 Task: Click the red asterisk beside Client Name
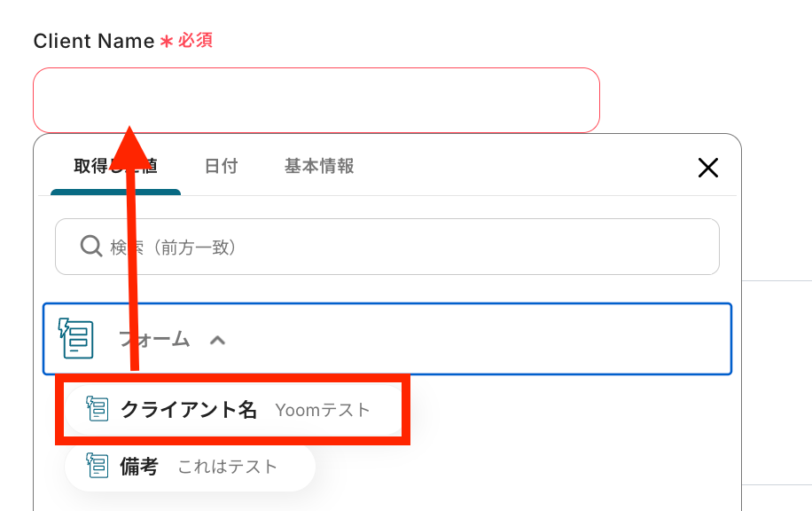point(166,42)
